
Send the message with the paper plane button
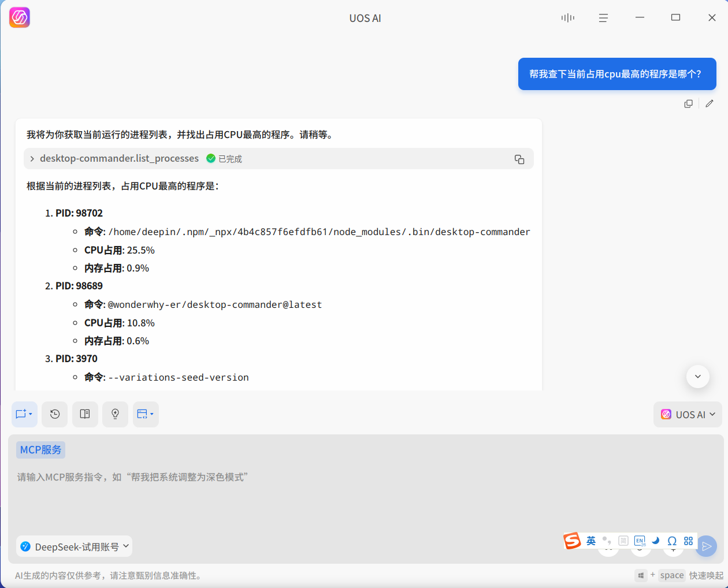[x=706, y=546]
